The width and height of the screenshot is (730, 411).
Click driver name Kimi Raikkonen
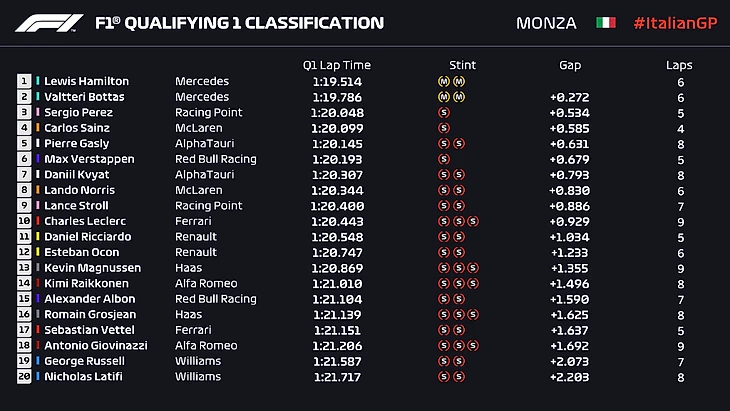coord(86,283)
